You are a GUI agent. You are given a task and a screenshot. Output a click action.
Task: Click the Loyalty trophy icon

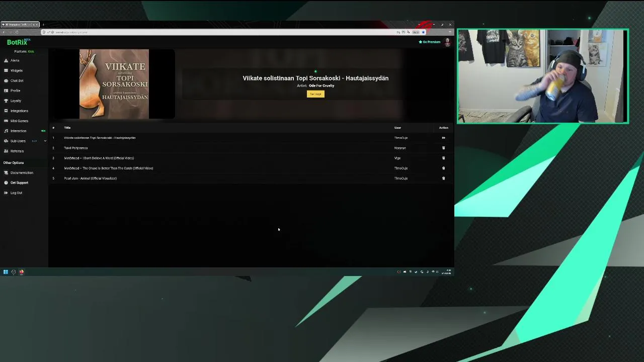6,101
